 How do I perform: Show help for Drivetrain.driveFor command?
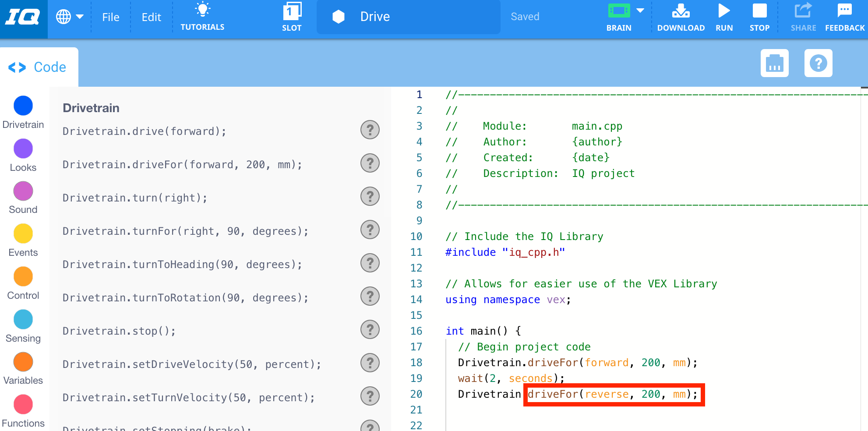pos(370,163)
